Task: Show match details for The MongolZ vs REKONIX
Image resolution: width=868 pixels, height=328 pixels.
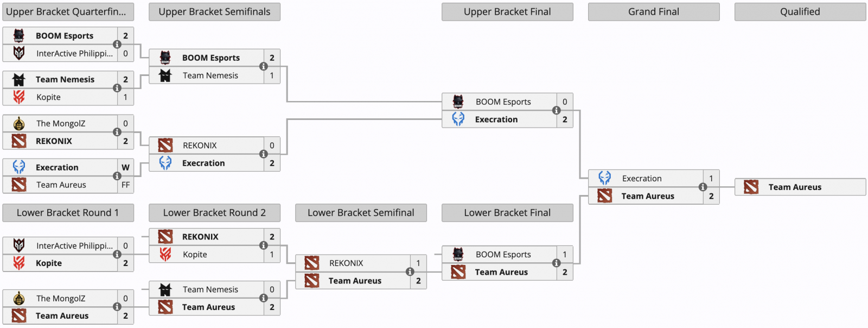Action: (x=117, y=132)
